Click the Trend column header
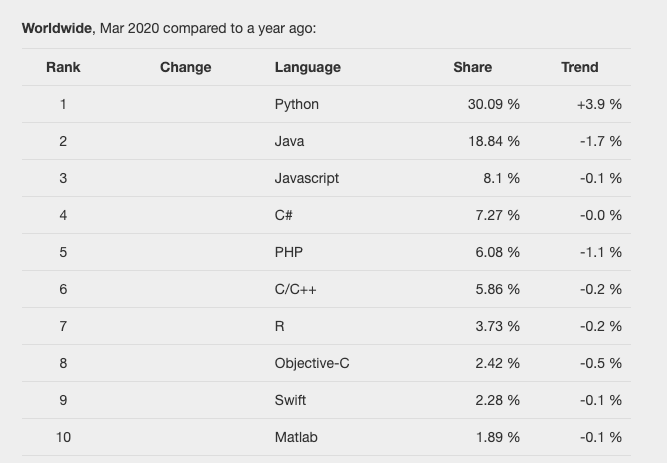This screenshot has width=667, height=463. 579,67
